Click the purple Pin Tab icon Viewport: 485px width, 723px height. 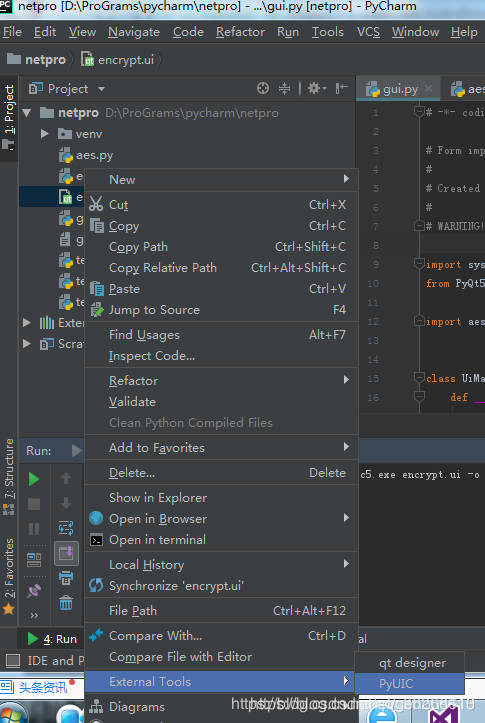[x=34, y=590]
